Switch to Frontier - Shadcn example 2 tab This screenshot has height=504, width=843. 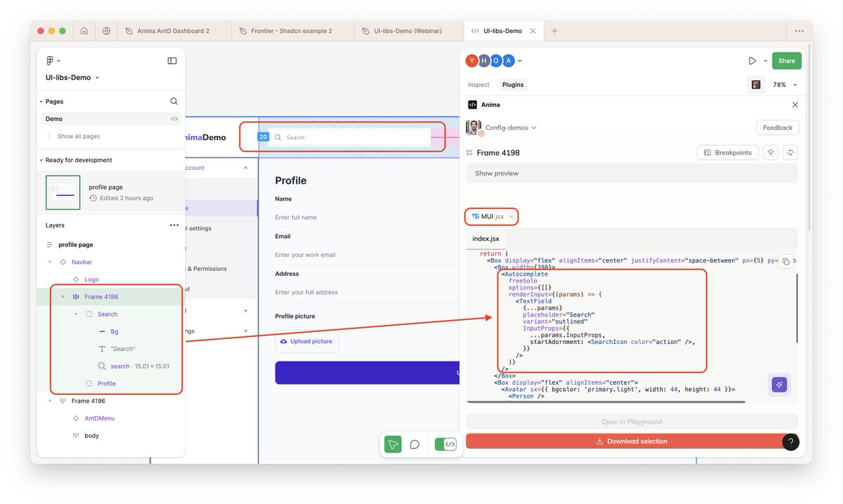tap(292, 31)
